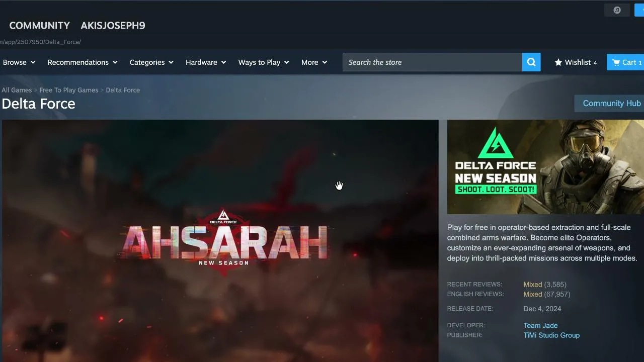Click the 'DEVELOPER:' label
Image resolution: width=644 pixels, height=362 pixels.
466,325
